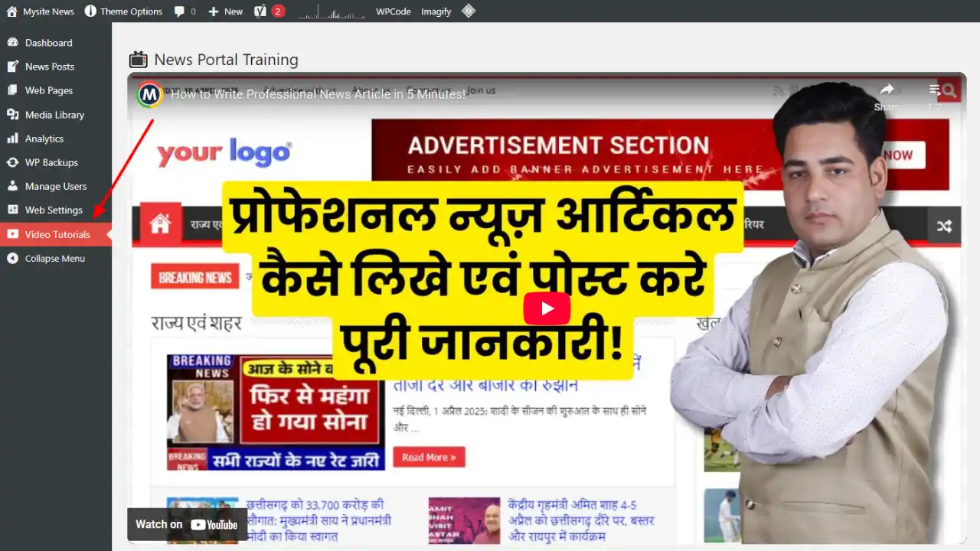Screen dimensions: 980x551
Task: Open the New content menu
Action: [225, 11]
